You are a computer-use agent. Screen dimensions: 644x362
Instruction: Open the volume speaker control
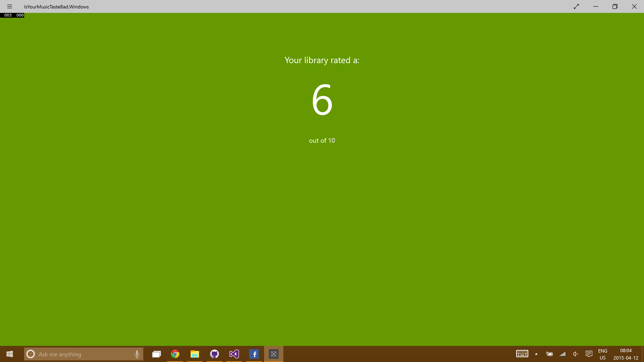575,354
